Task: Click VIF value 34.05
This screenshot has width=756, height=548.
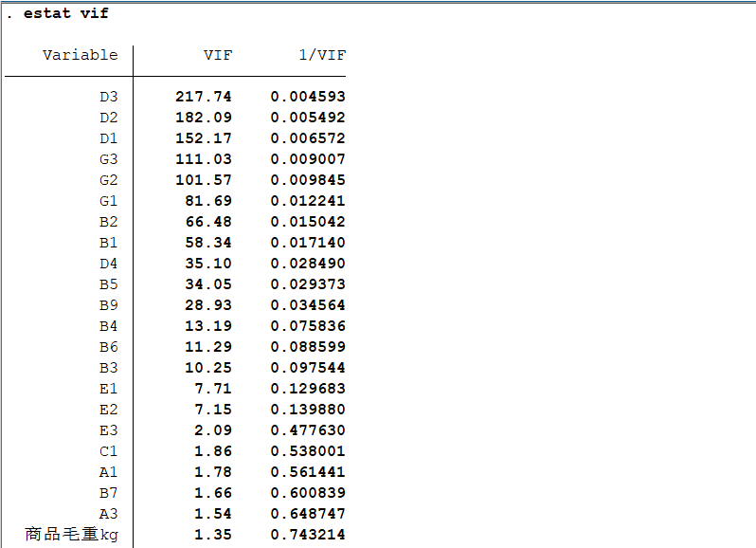Action: point(208,283)
